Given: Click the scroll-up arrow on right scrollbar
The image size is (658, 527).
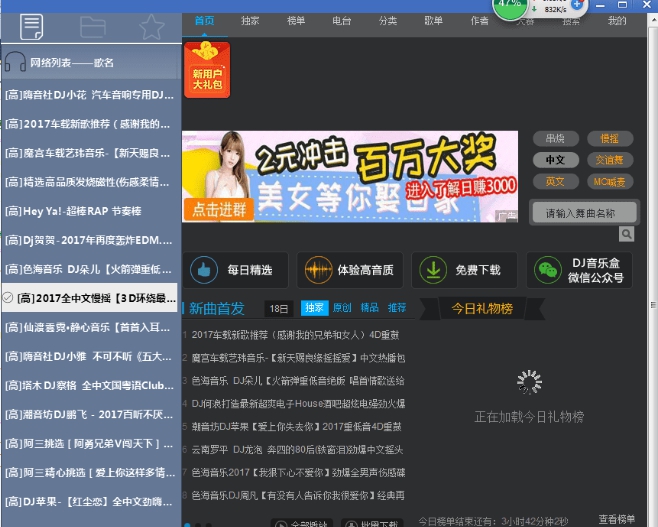Looking at the screenshot, I should coord(653,18).
